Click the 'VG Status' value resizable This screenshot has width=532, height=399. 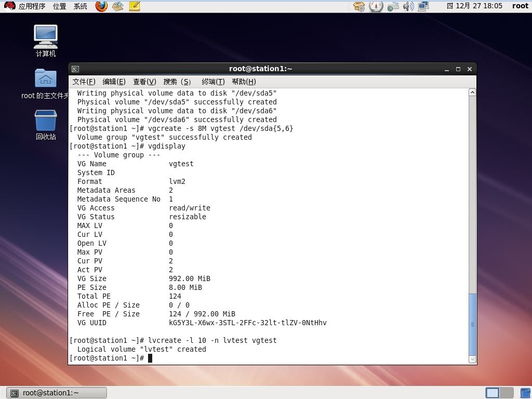pyautogui.click(x=187, y=217)
